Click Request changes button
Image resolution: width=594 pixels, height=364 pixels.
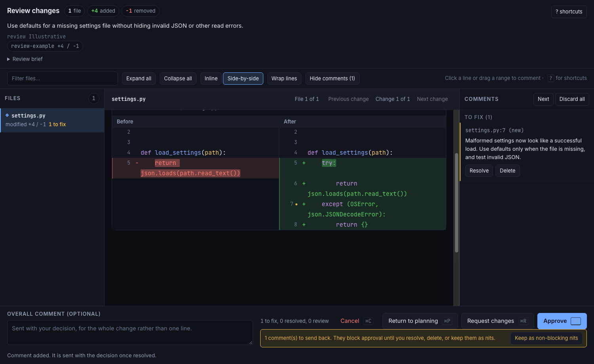tap(497, 321)
